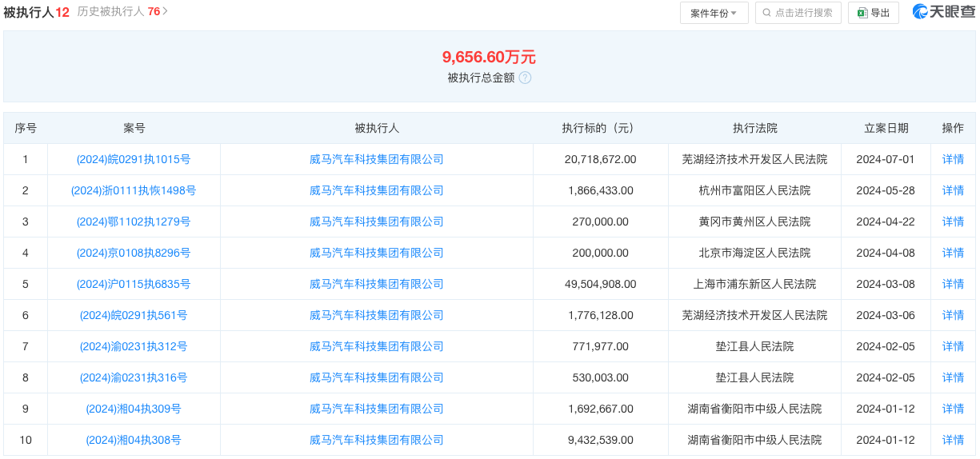Viewport: 980px width, 459px height.
Task: Click the 9,656.60万元 total amount
Action: point(489,57)
